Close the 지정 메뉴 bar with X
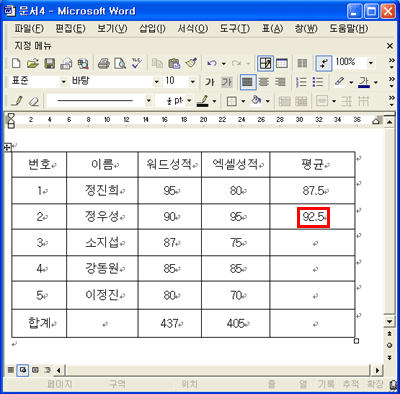The height and width of the screenshot is (394, 400). coord(390,46)
